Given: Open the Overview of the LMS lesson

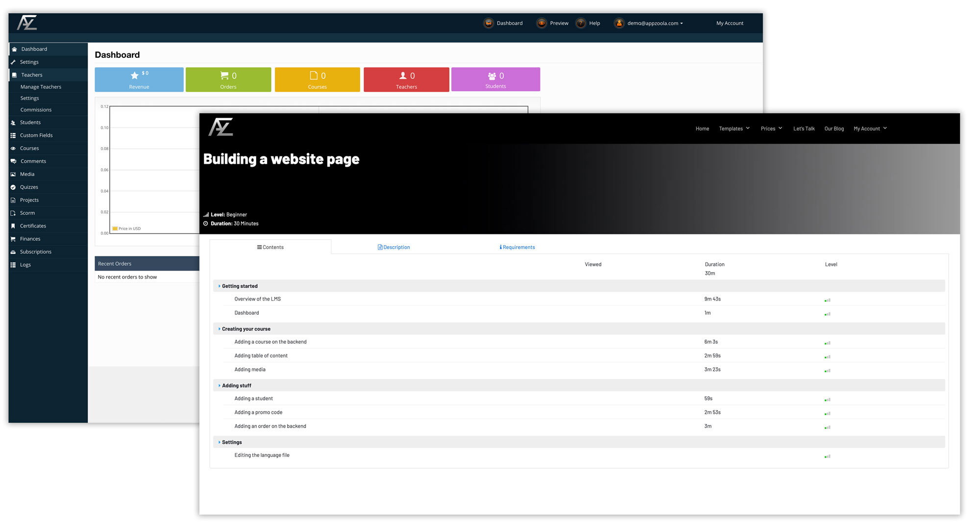Looking at the screenshot, I should click(257, 299).
